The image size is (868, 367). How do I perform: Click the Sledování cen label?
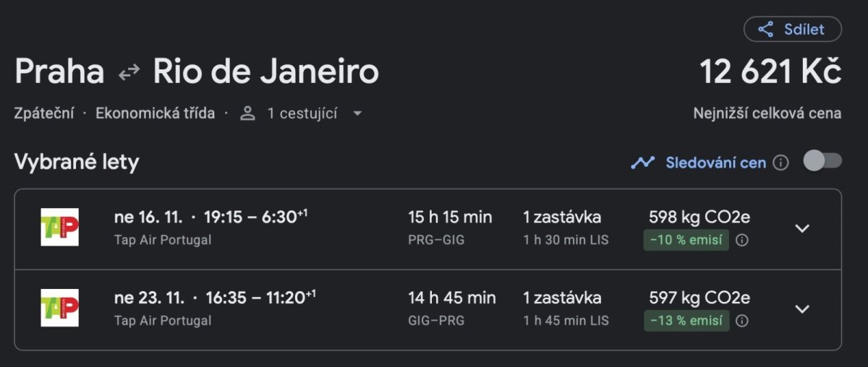pos(715,163)
